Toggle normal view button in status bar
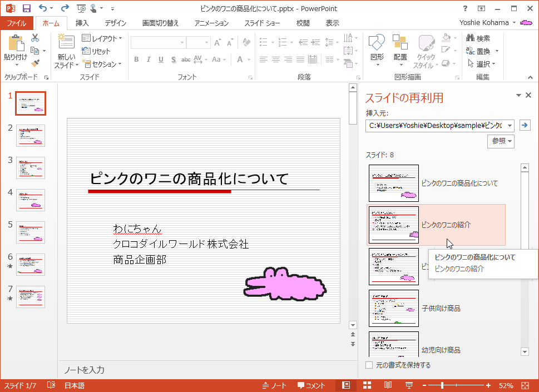 [346, 385]
